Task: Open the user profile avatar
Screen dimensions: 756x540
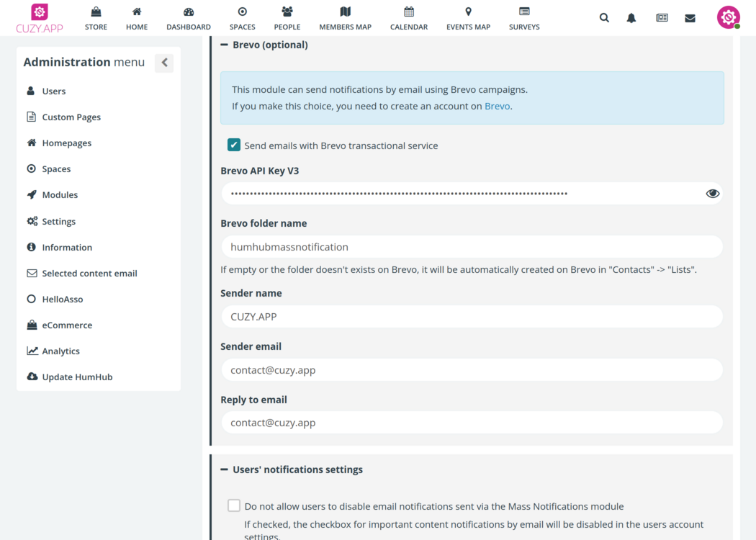Action: pos(728,17)
